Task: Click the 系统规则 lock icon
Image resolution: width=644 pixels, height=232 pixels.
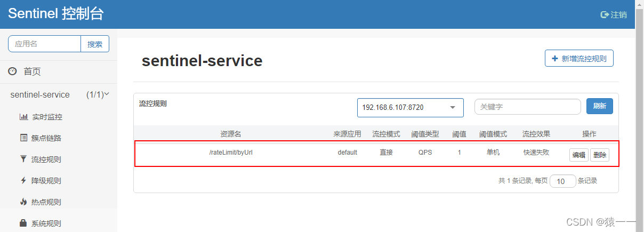Action: tap(23, 223)
